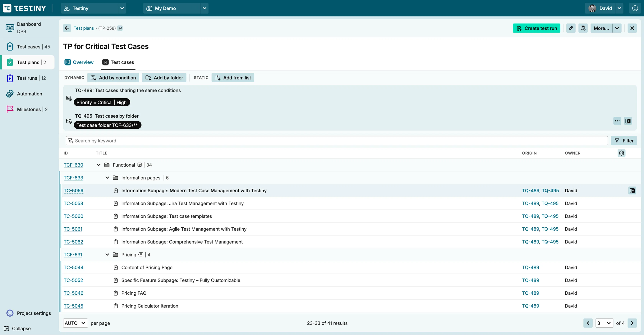This screenshot has height=335, width=644.
Task: Click the TQ-495 folder query icon
Action: 69,121
